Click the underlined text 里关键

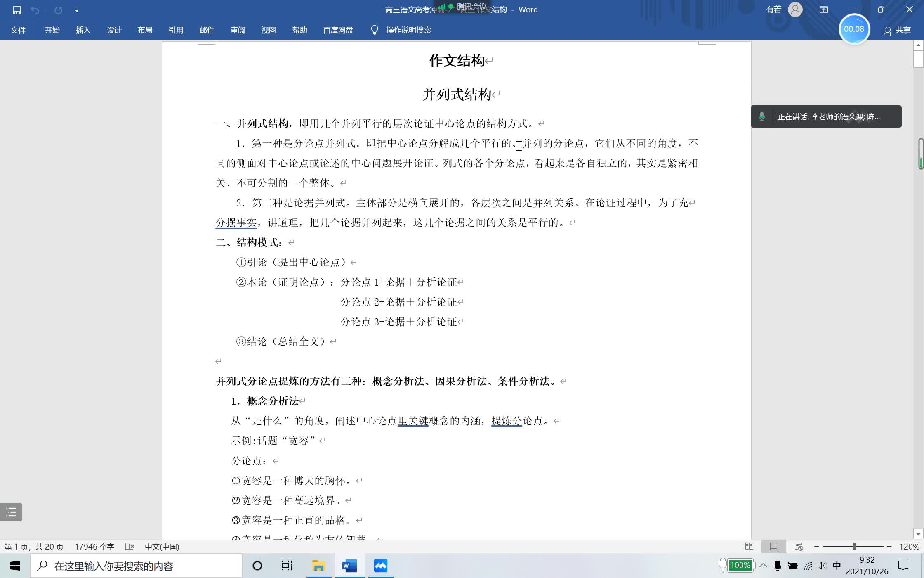(413, 421)
